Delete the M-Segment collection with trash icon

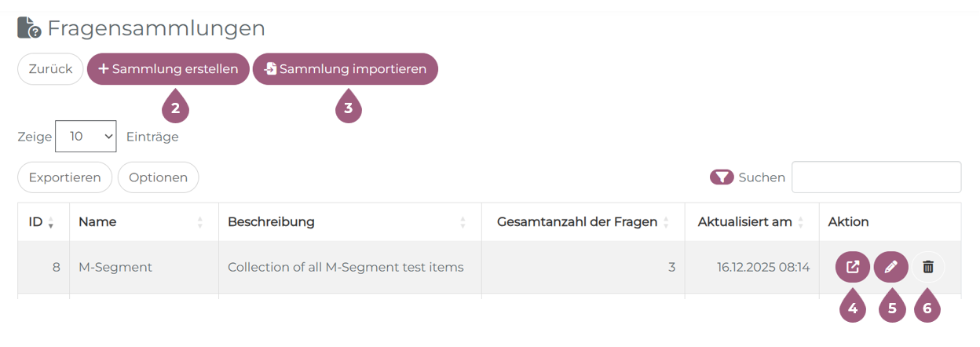[928, 267]
